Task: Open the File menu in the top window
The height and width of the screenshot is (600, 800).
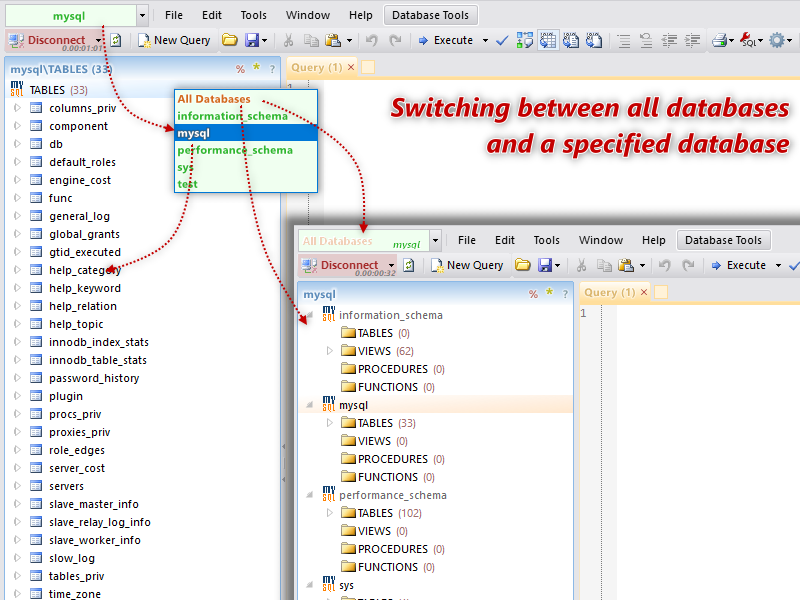Action: pyautogui.click(x=174, y=15)
